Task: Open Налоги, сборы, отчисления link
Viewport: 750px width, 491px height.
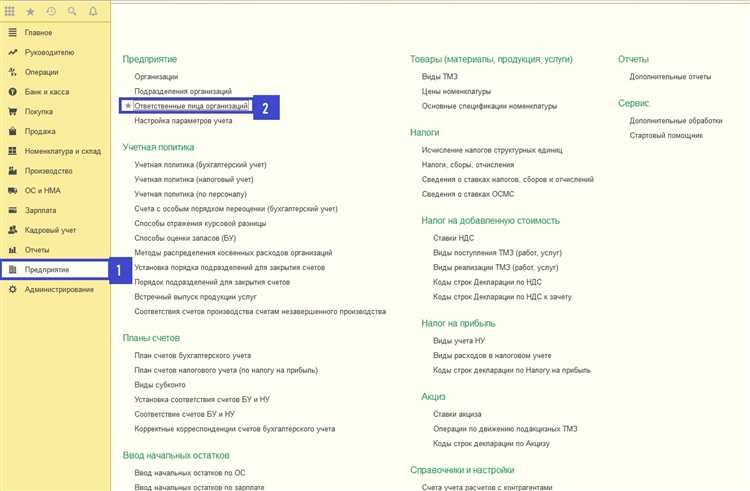Action: pos(468,164)
